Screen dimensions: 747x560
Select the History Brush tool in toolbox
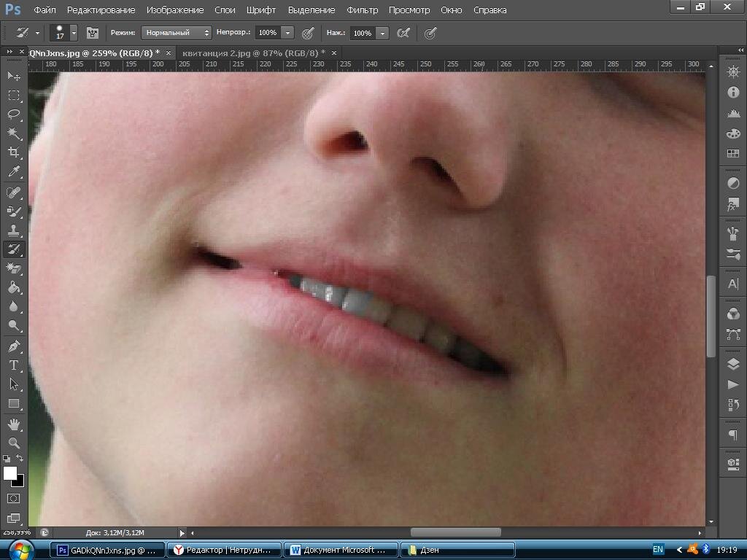14,249
